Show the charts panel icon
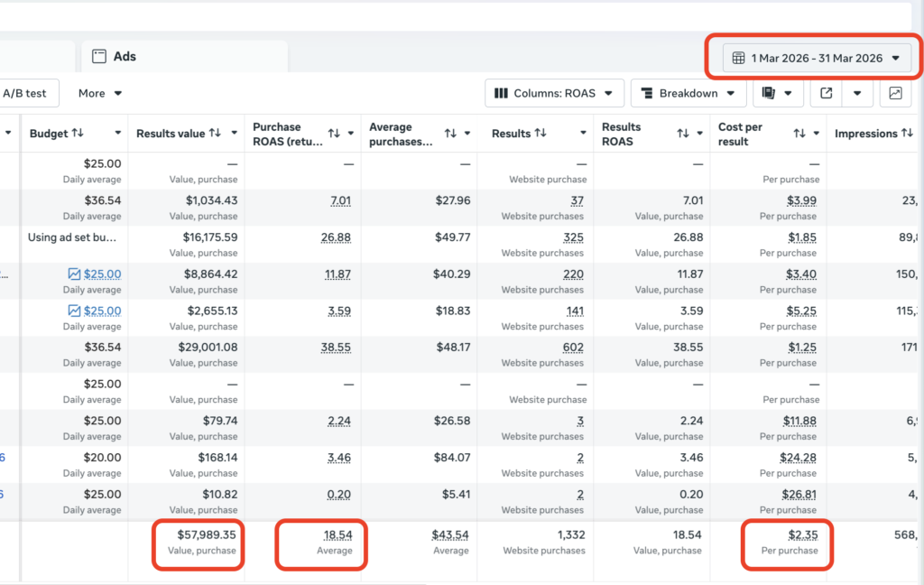924x585 pixels. [894, 93]
